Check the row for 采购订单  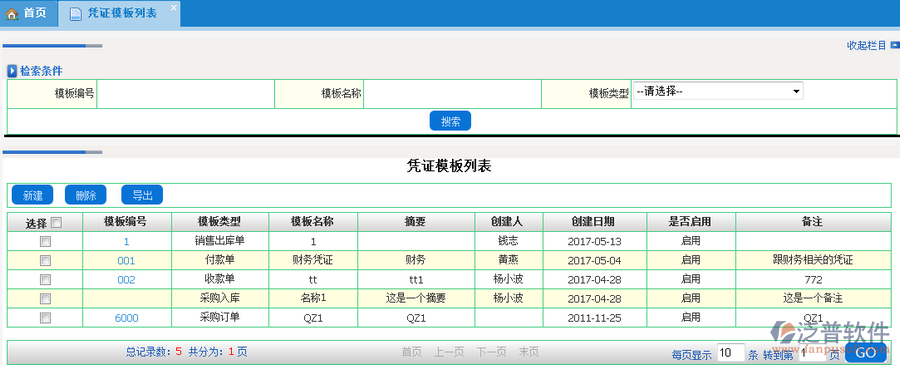pos(45,318)
